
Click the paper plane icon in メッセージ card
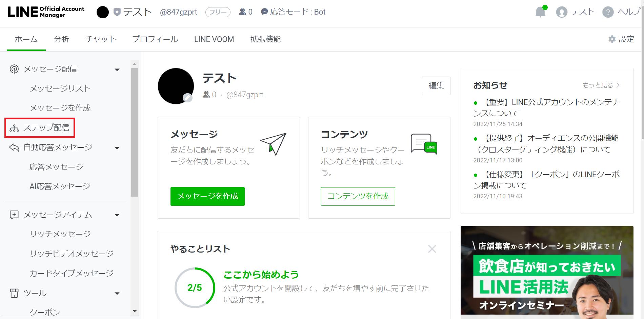coord(273,144)
